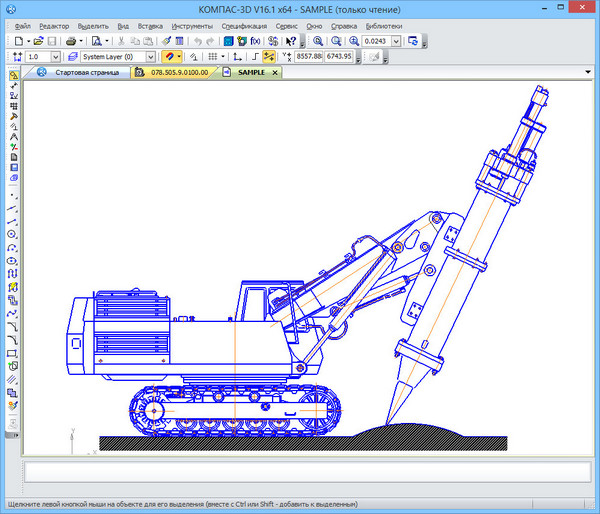
Task: Expand the 0.0243 zoom scale dropdown
Action: (397, 41)
